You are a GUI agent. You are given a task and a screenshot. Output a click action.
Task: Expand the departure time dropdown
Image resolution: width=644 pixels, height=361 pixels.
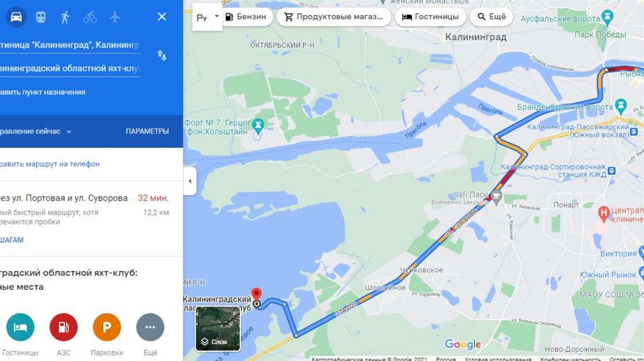(x=36, y=131)
